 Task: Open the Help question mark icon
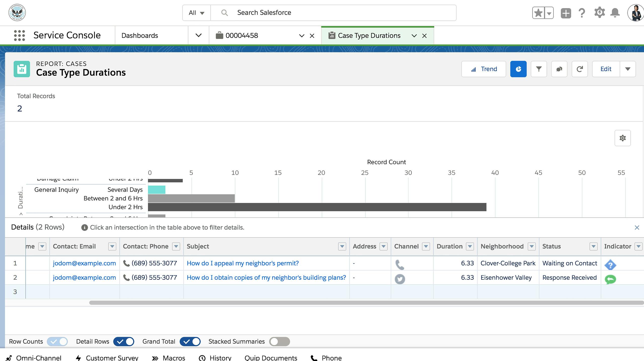(x=582, y=13)
